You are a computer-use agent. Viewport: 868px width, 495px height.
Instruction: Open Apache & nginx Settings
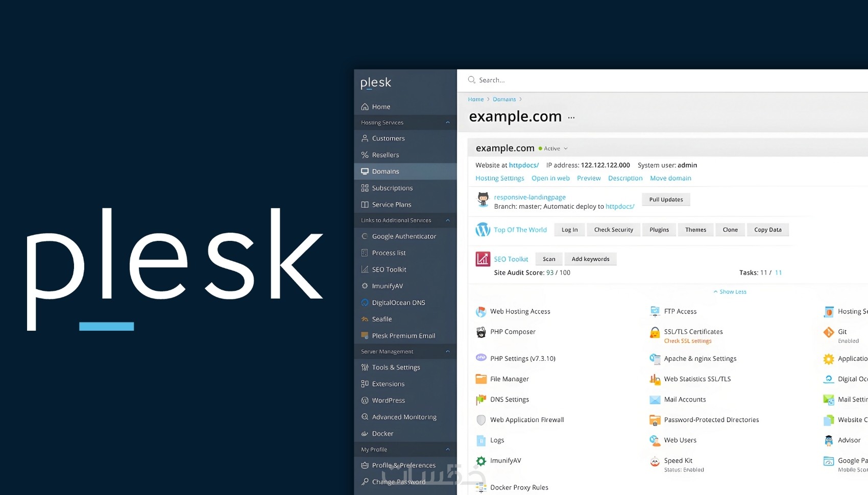click(x=701, y=359)
